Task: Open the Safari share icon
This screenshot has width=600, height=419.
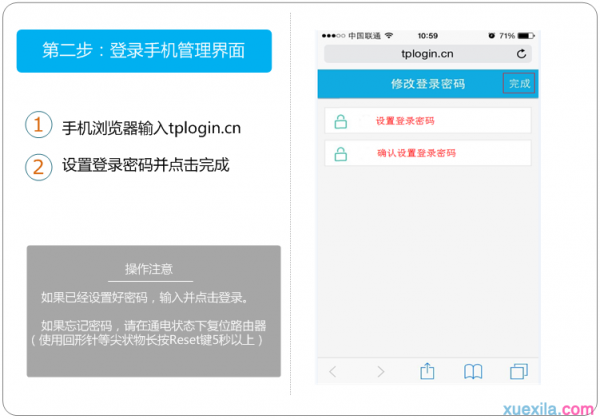Action: click(427, 371)
